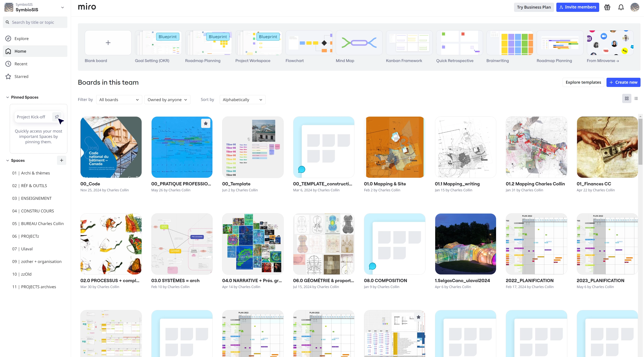
Task: Click the Explore compass icon
Action: pos(8,38)
